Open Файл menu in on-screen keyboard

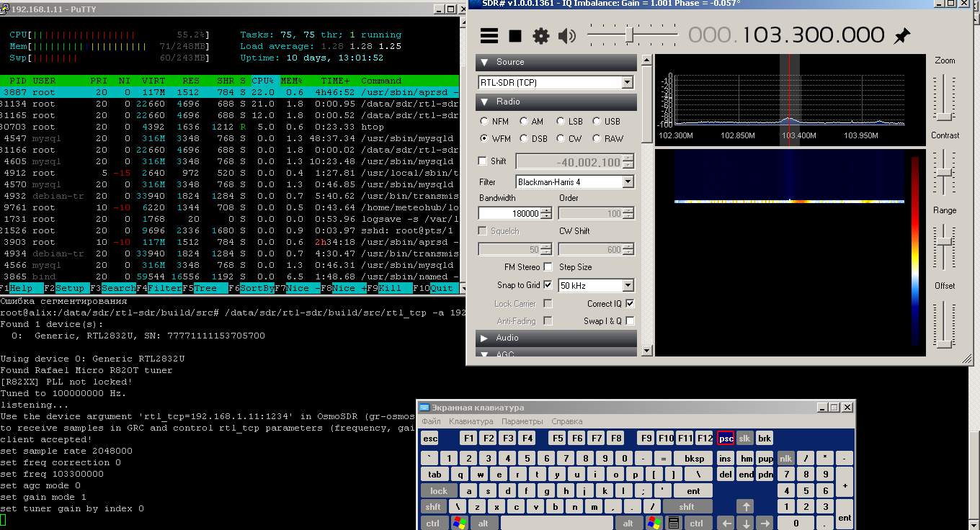pyautogui.click(x=432, y=421)
